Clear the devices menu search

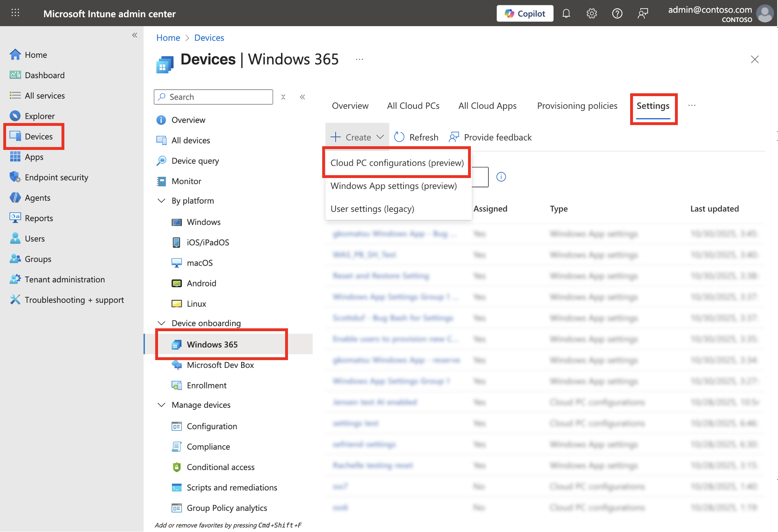click(x=283, y=97)
